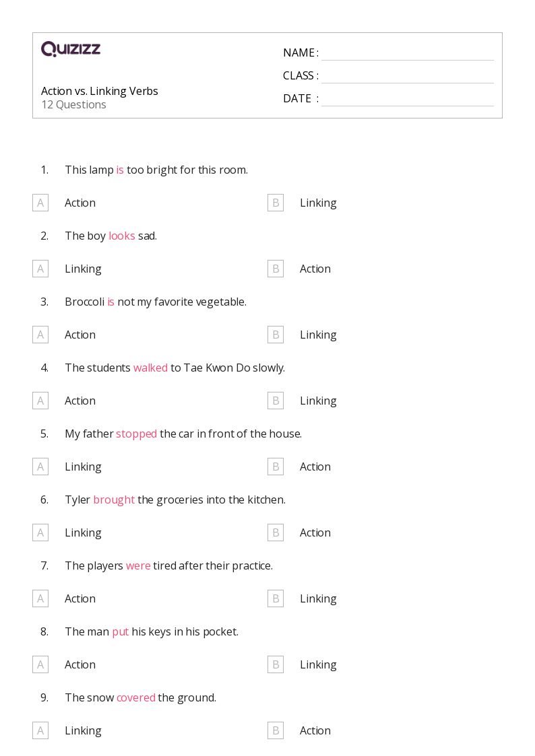Mark box B Action for question 6
This screenshot has width=535, height=756.
[276, 532]
